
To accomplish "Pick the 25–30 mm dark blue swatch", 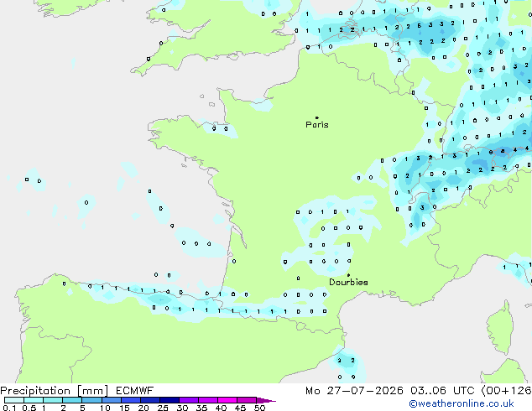I will [x=169, y=400].
